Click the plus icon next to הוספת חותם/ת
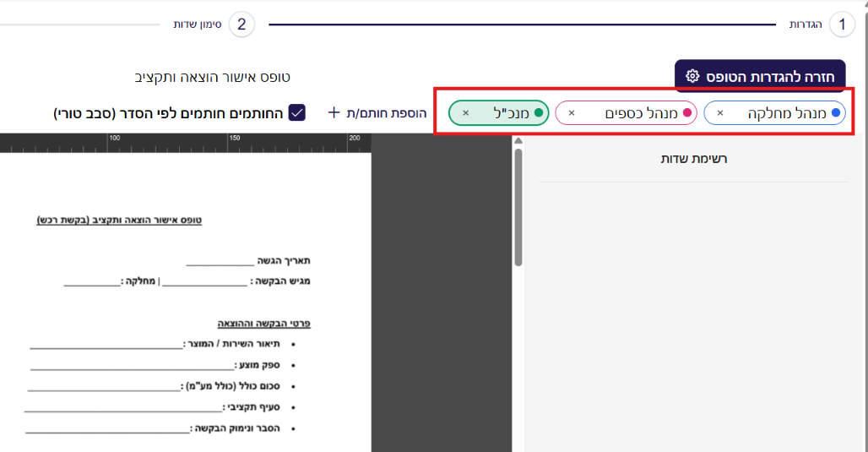This screenshot has width=868, height=452. pyautogui.click(x=334, y=112)
